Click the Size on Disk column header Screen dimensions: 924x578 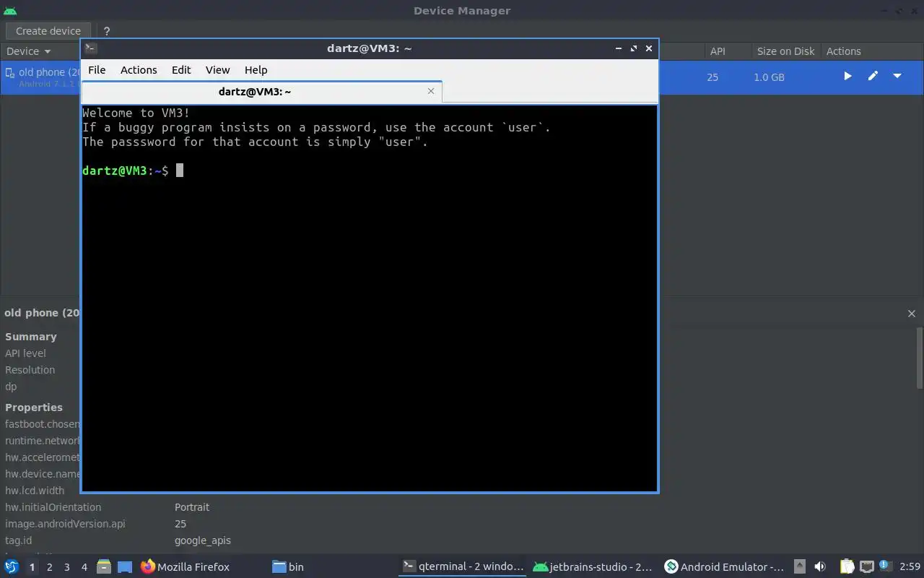click(785, 51)
